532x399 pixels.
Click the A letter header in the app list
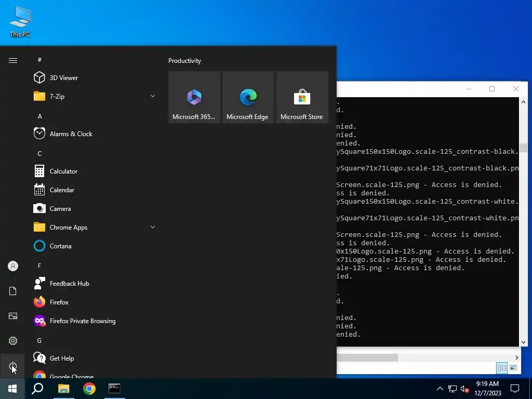click(x=39, y=116)
